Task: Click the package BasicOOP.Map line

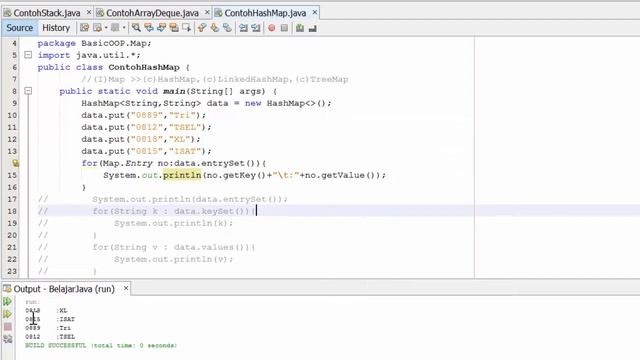Action: (x=94, y=43)
